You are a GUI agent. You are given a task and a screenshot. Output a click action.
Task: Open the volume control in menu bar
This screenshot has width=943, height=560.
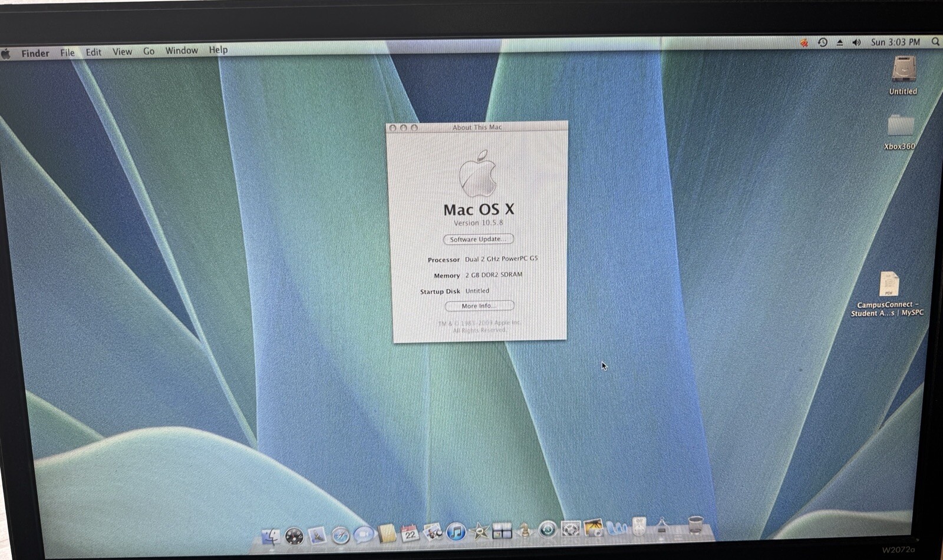point(856,42)
